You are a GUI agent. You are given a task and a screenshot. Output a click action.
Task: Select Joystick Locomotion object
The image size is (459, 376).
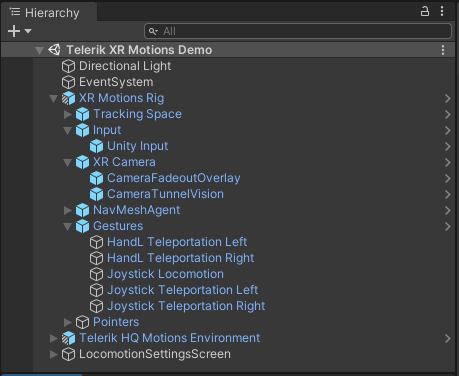point(165,274)
